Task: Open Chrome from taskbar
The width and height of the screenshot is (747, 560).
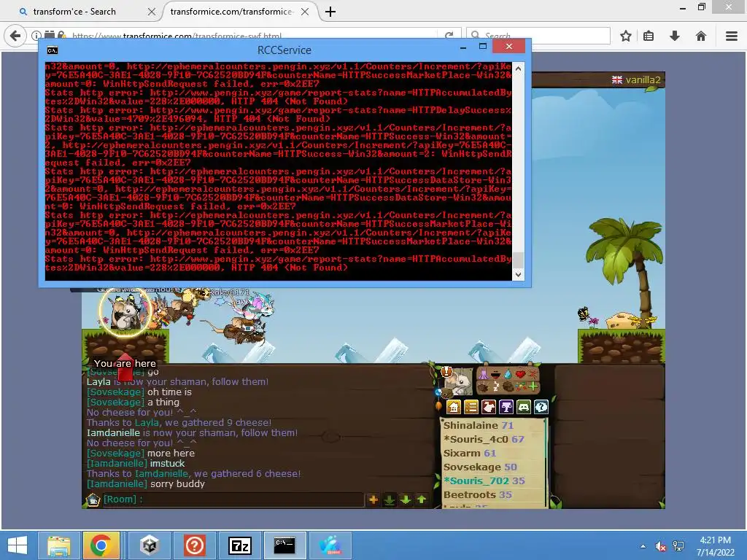Action: coord(101,545)
